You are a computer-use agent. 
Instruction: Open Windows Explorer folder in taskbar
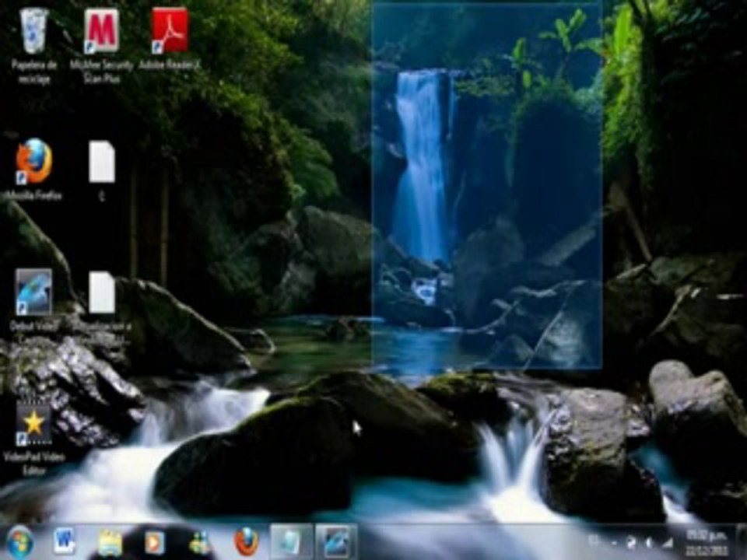point(110,542)
